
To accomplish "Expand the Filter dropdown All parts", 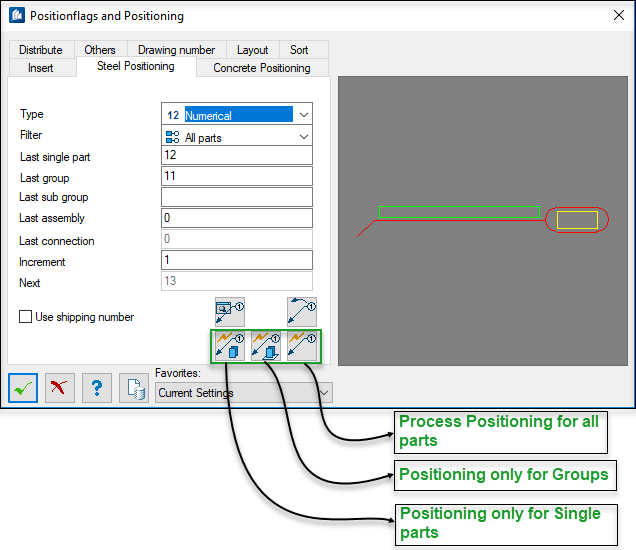I will click(x=237, y=137).
